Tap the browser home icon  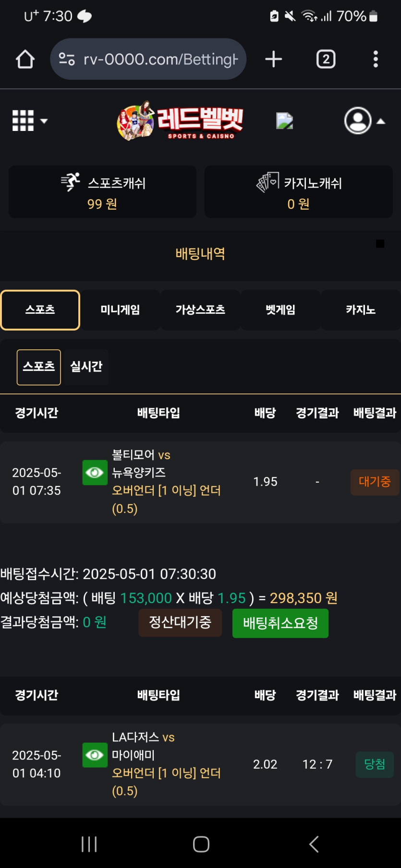pyautogui.click(x=25, y=59)
